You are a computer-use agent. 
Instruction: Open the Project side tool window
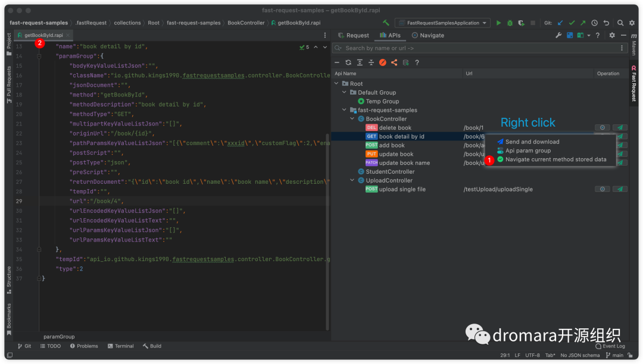(9, 44)
